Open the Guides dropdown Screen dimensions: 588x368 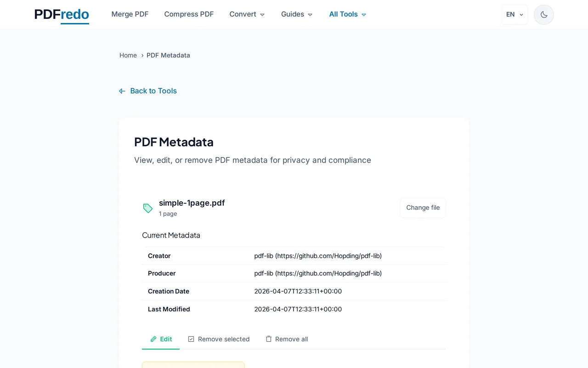pyautogui.click(x=296, y=14)
